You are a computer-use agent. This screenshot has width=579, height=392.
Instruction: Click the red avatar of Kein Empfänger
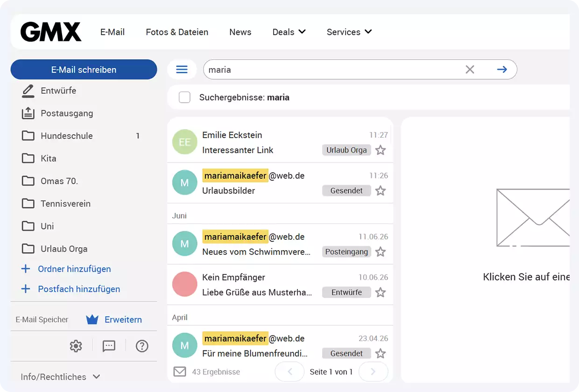(x=184, y=284)
